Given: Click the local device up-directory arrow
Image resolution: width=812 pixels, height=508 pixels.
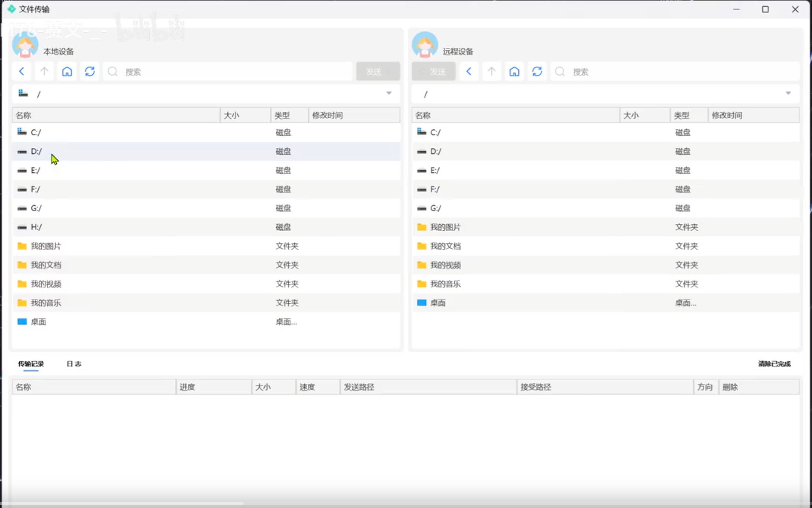Looking at the screenshot, I should pos(44,71).
